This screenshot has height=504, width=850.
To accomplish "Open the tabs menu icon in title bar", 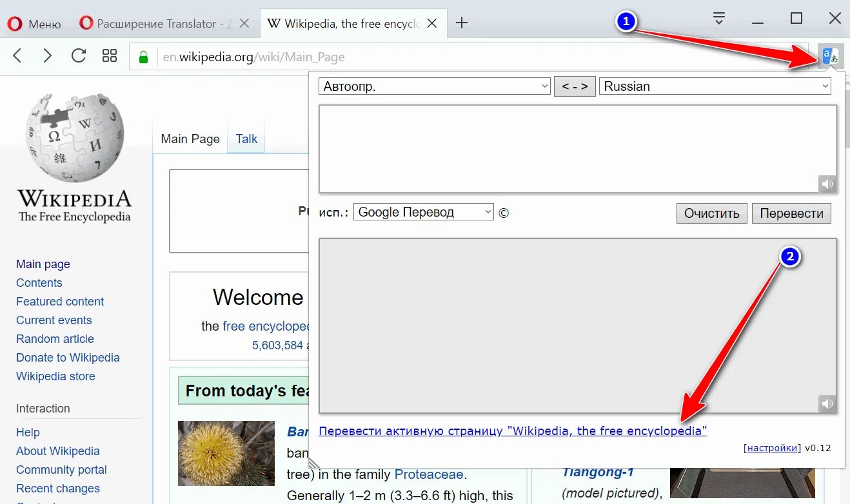I will (719, 18).
